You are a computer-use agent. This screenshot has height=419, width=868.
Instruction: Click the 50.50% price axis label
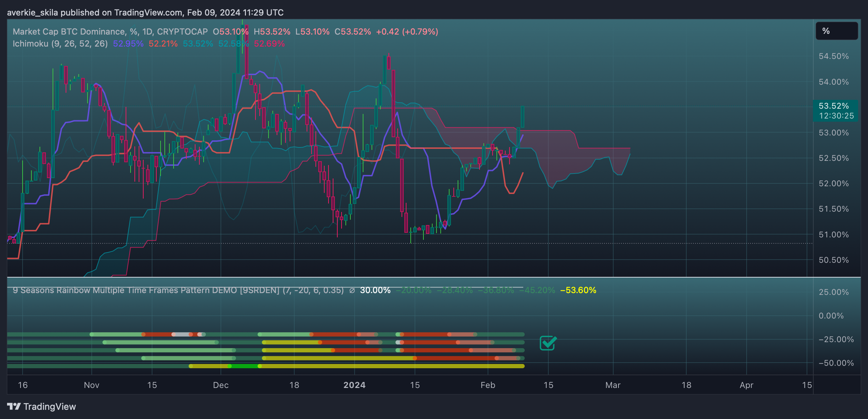pyautogui.click(x=834, y=260)
